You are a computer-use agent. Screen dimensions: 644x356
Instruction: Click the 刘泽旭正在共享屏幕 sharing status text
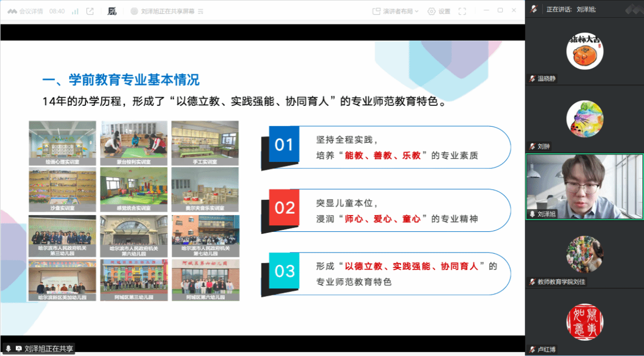pyautogui.click(x=167, y=11)
